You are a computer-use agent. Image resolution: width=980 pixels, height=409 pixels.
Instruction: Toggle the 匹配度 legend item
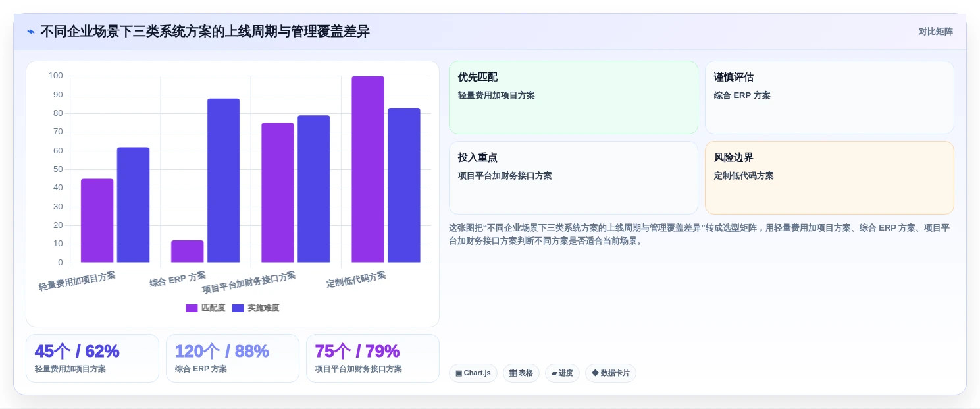coord(205,308)
